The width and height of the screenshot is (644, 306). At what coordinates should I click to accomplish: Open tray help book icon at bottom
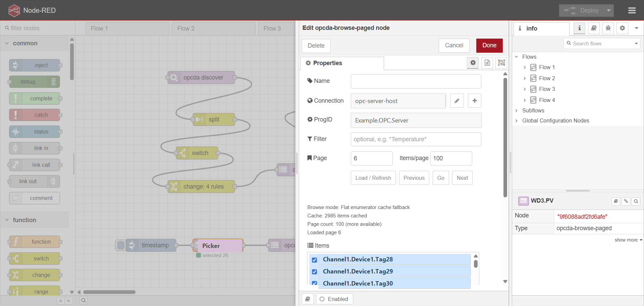click(308, 299)
